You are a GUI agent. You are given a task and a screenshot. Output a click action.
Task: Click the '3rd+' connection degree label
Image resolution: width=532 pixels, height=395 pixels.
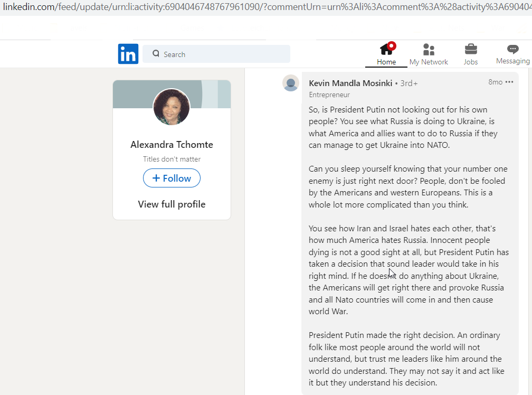409,83
